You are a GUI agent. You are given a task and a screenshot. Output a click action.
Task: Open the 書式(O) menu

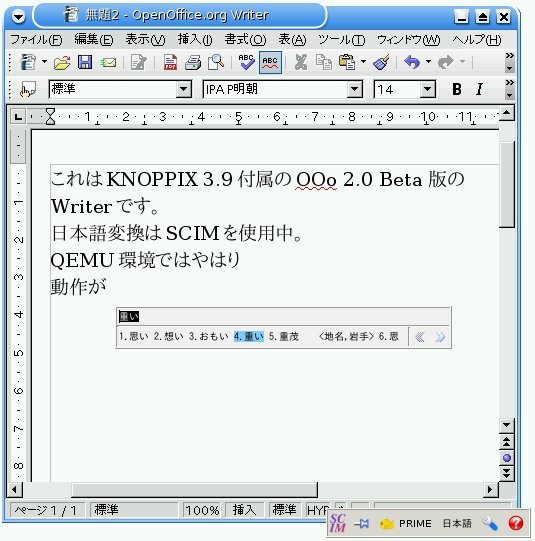tap(245, 40)
